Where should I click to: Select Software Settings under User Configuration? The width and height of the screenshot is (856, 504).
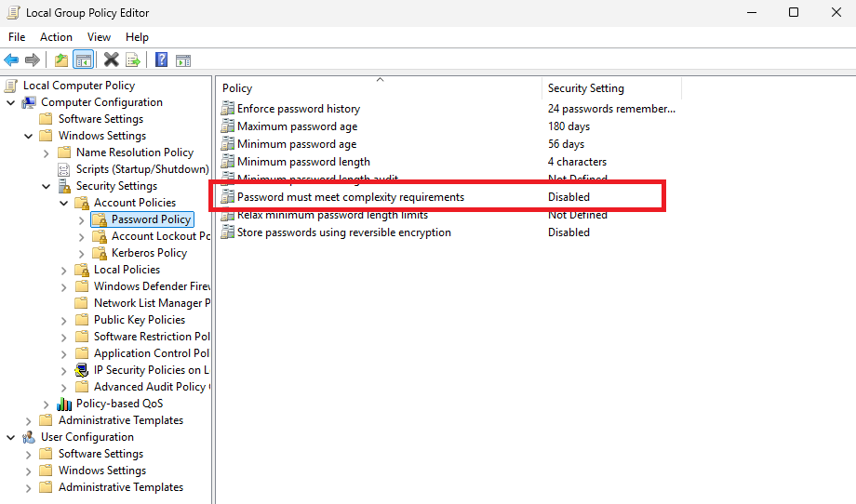[101, 454]
